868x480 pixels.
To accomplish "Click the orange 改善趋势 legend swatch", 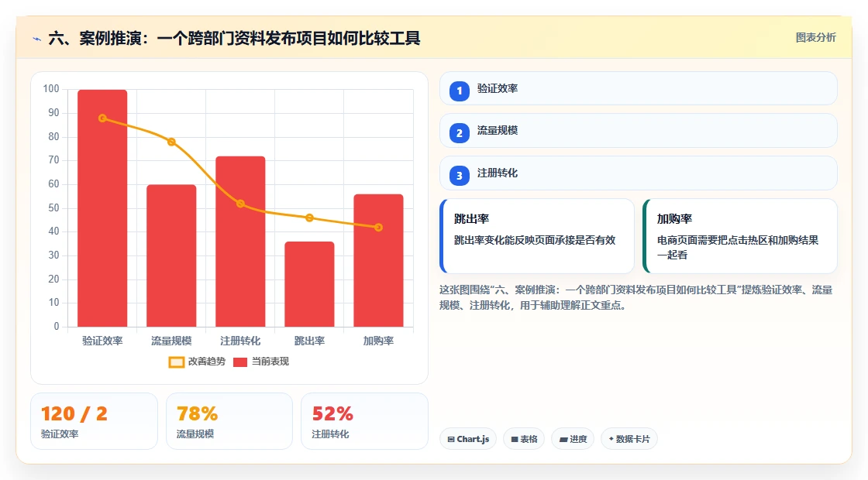I will [176, 362].
